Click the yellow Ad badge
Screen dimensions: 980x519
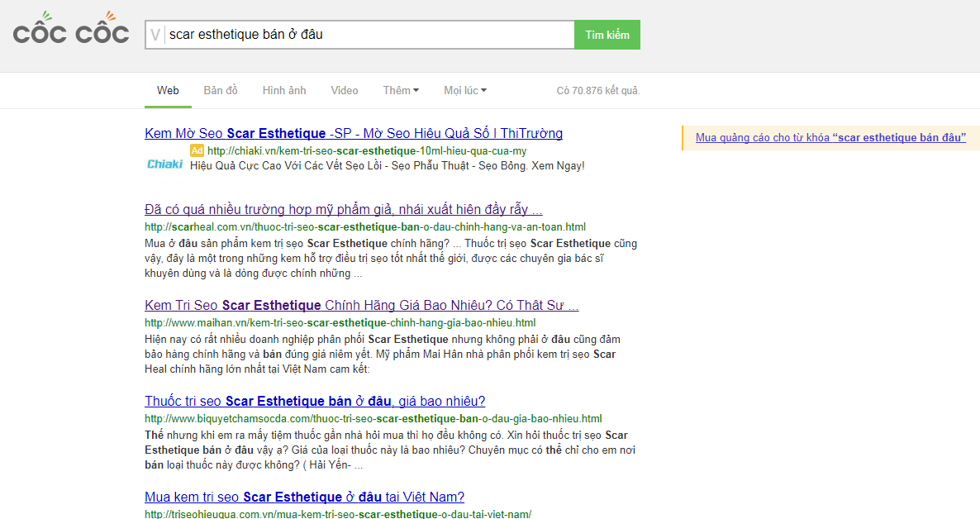click(x=197, y=150)
